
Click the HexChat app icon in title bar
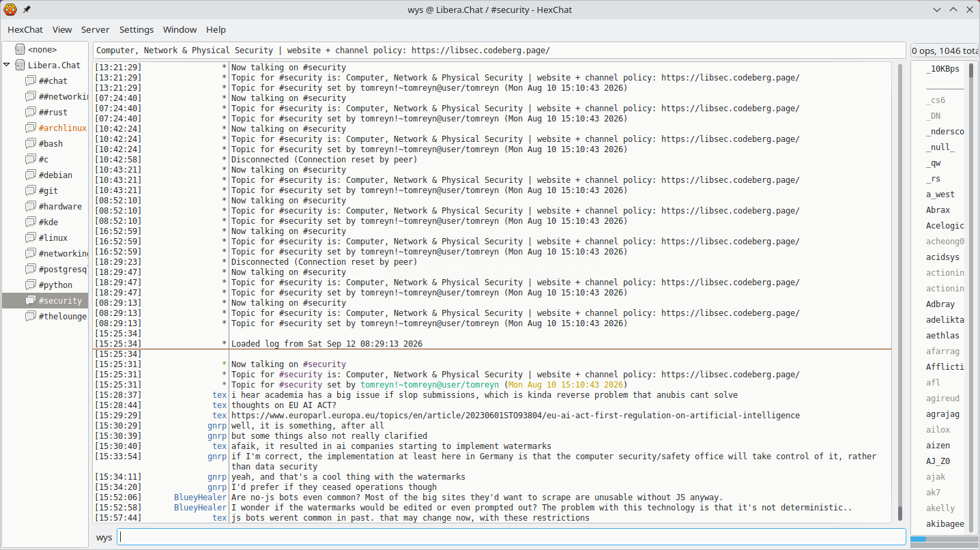(10, 10)
